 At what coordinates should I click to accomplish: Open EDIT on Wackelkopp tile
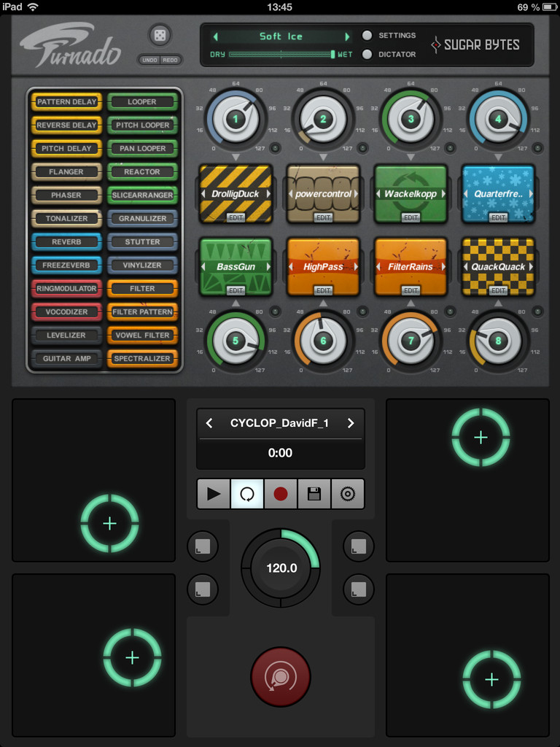411,217
